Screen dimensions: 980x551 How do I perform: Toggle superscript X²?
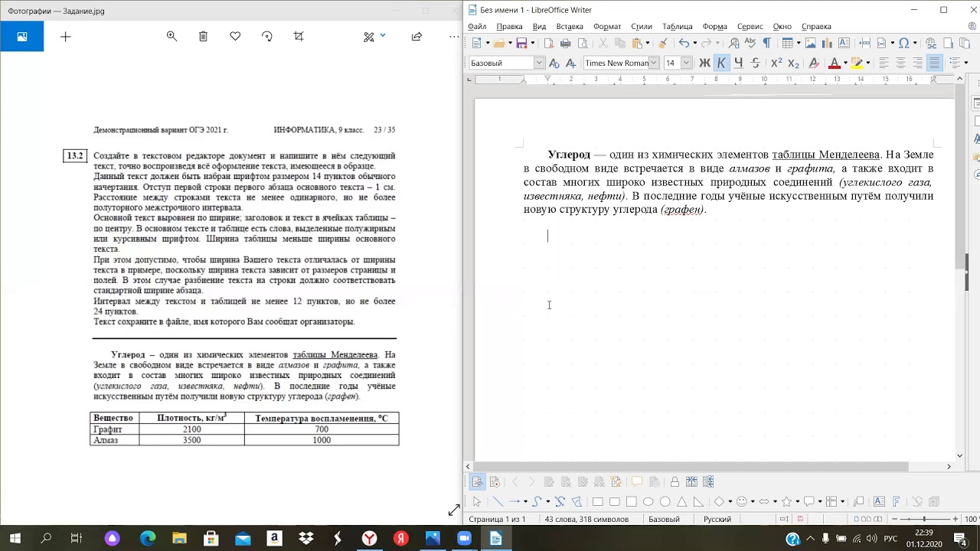click(x=776, y=63)
